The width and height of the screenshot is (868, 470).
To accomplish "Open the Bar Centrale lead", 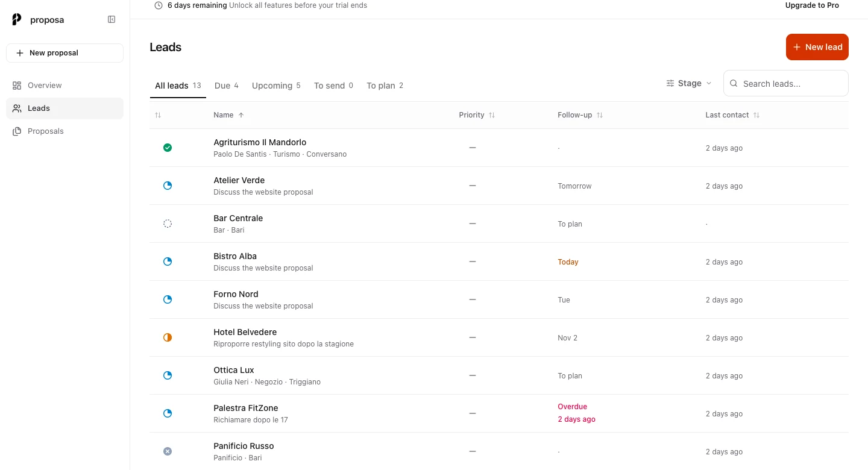I will click(499, 224).
